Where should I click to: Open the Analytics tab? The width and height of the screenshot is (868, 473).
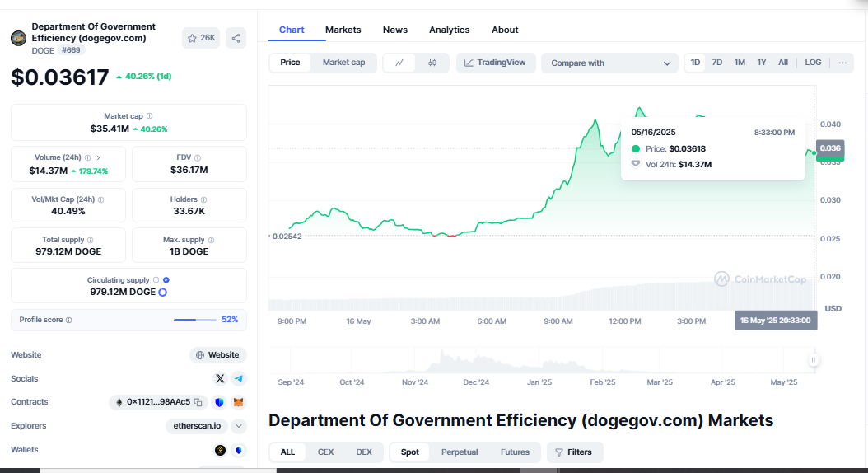pyautogui.click(x=449, y=30)
